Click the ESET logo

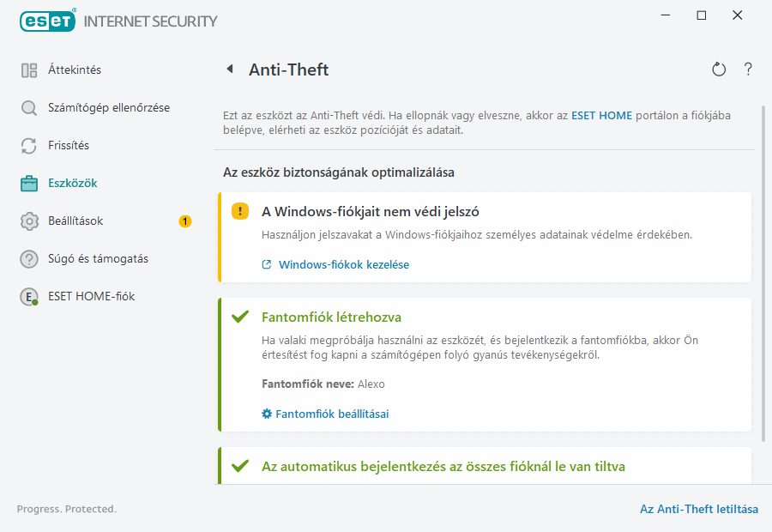(x=47, y=21)
